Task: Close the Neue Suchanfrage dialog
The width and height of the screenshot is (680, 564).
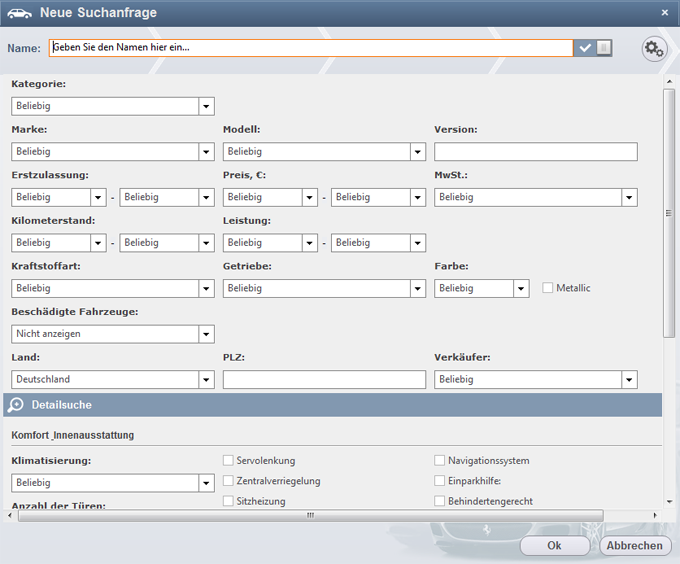Action: [665, 13]
